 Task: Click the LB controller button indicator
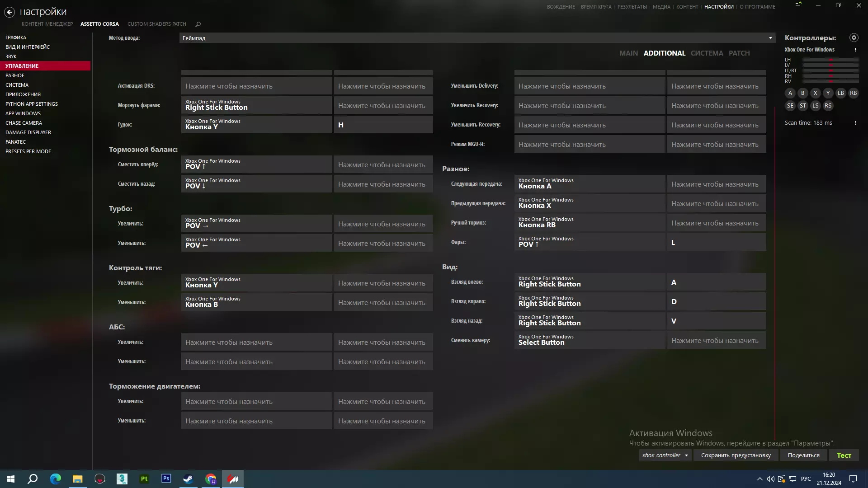(x=840, y=93)
